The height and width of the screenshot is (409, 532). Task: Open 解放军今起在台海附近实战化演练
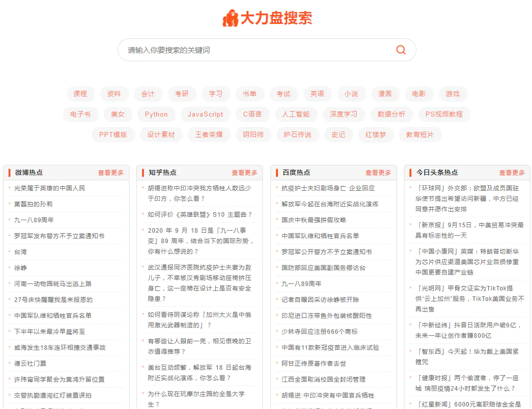[x=330, y=204]
